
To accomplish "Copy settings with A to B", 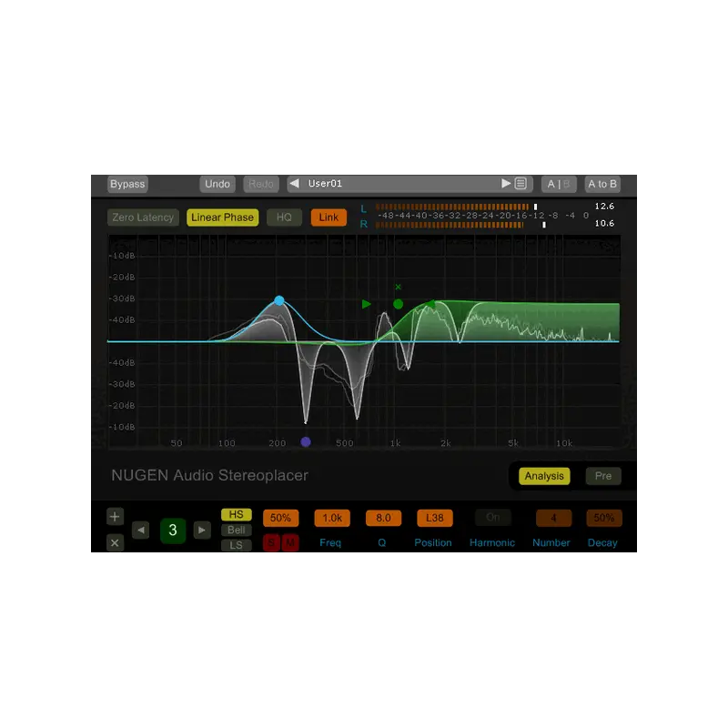I will coord(602,184).
